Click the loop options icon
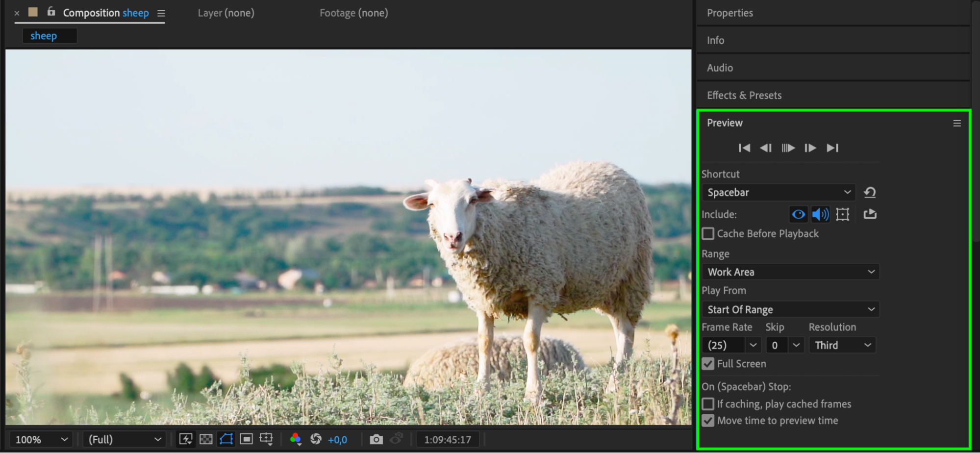The image size is (980, 453). point(870,214)
